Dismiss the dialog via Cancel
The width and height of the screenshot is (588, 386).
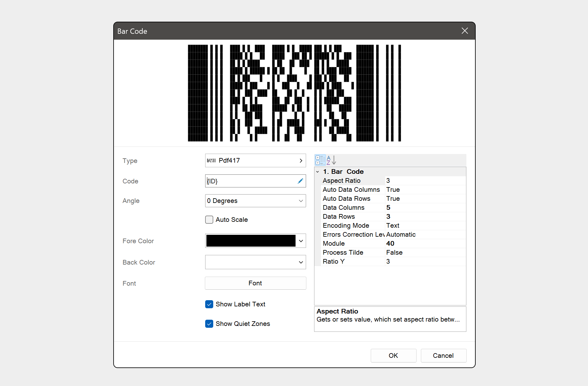point(443,355)
